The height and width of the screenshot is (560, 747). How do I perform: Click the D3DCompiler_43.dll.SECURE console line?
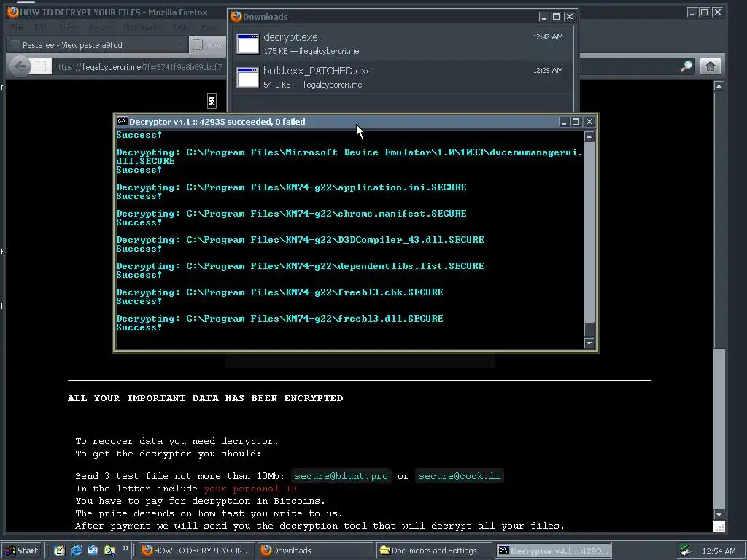(x=300, y=239)
